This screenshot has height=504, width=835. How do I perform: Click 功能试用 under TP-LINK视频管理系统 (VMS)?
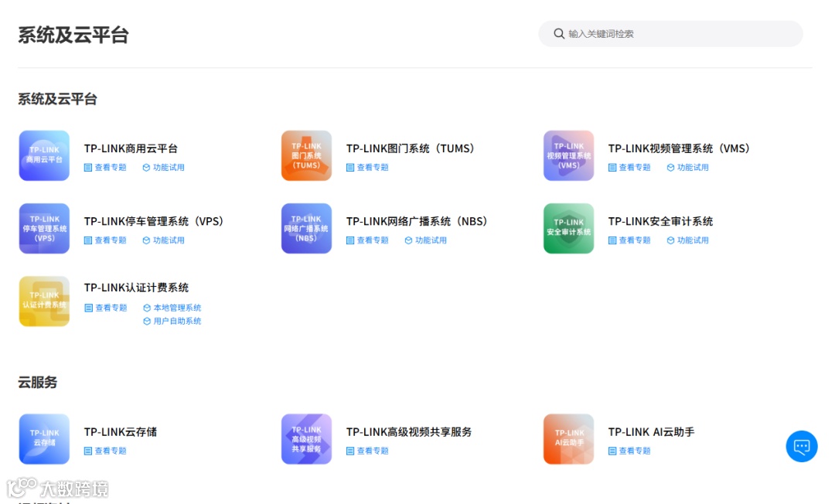(x=687, y=167)
